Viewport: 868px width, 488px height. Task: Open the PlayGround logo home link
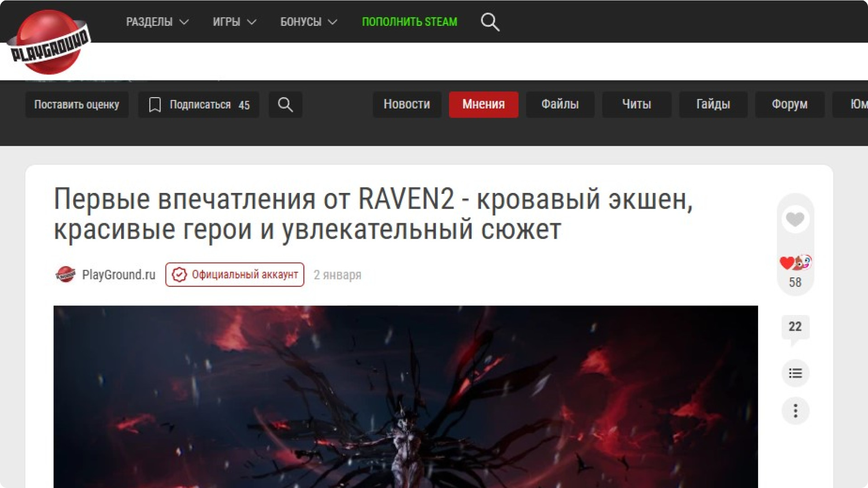49,42
